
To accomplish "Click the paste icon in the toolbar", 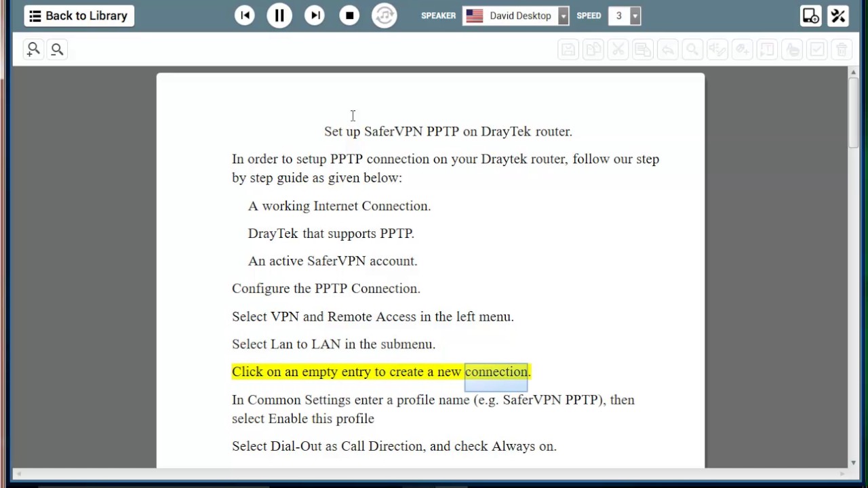I will tap(643, 49).
